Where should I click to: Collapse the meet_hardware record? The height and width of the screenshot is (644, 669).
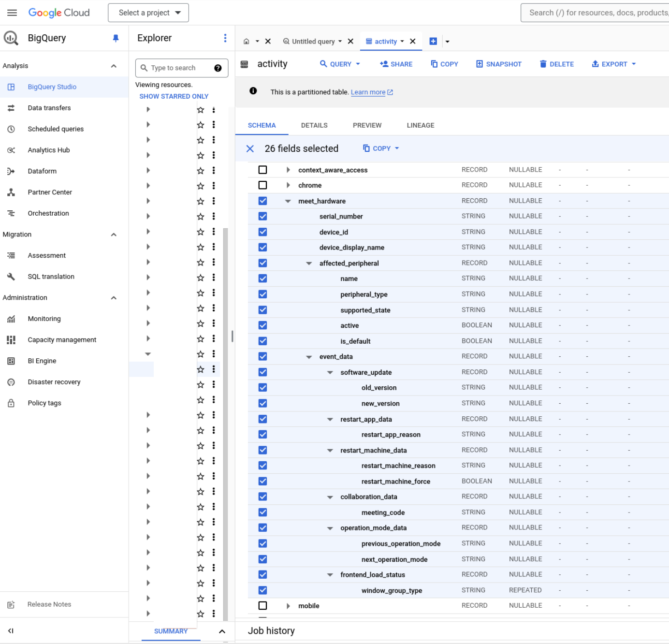pyautogui.click(x=288, y=201)
